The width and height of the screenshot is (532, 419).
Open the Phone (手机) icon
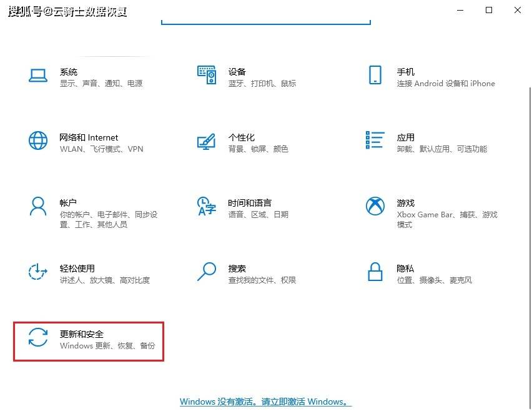[375, 75]
